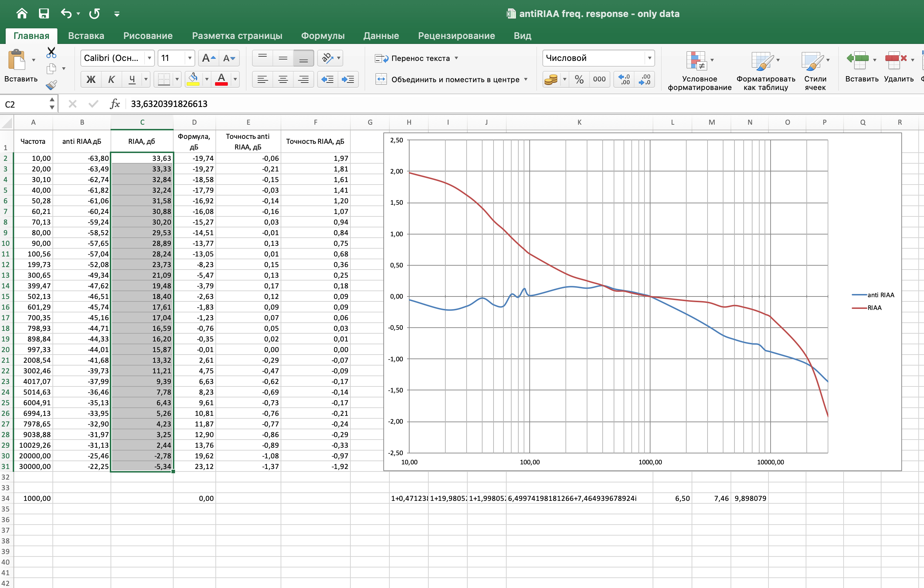
Task: Open the Данные ribbon tab
Action: point(381,36)
